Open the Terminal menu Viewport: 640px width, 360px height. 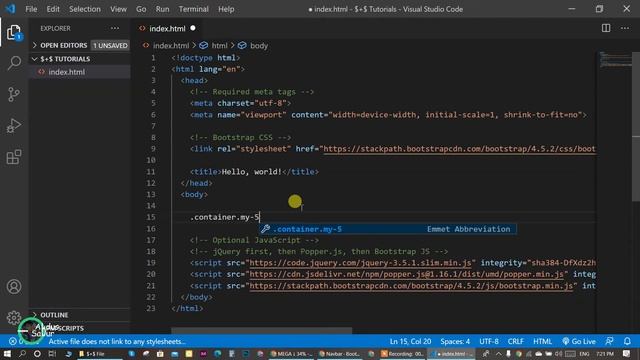pos(193,9)
